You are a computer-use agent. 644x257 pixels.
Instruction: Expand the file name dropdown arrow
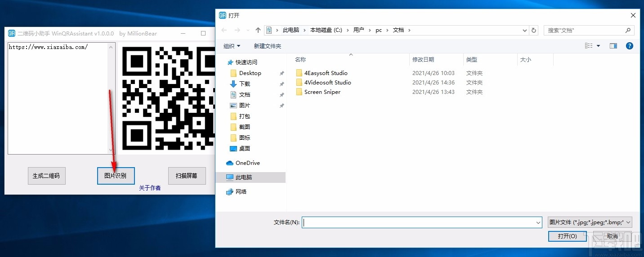538,222
